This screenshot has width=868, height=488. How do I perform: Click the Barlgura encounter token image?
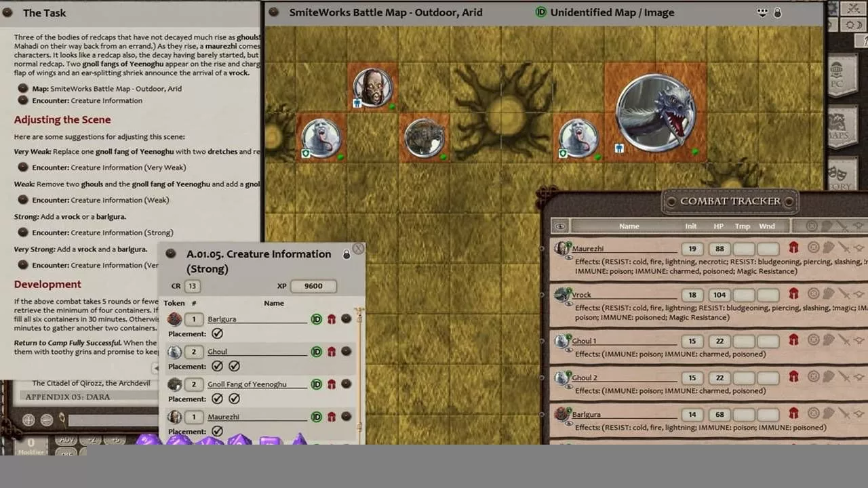[175, 319]
